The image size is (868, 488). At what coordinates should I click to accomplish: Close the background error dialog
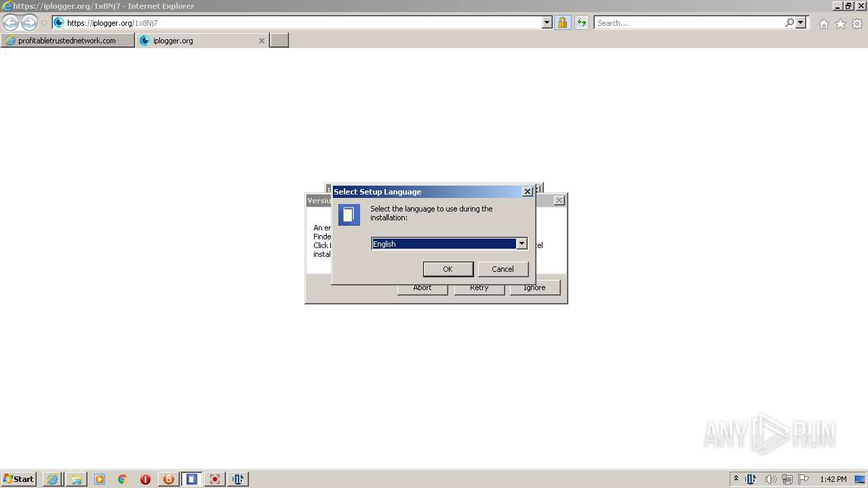(x=559, y=201)
